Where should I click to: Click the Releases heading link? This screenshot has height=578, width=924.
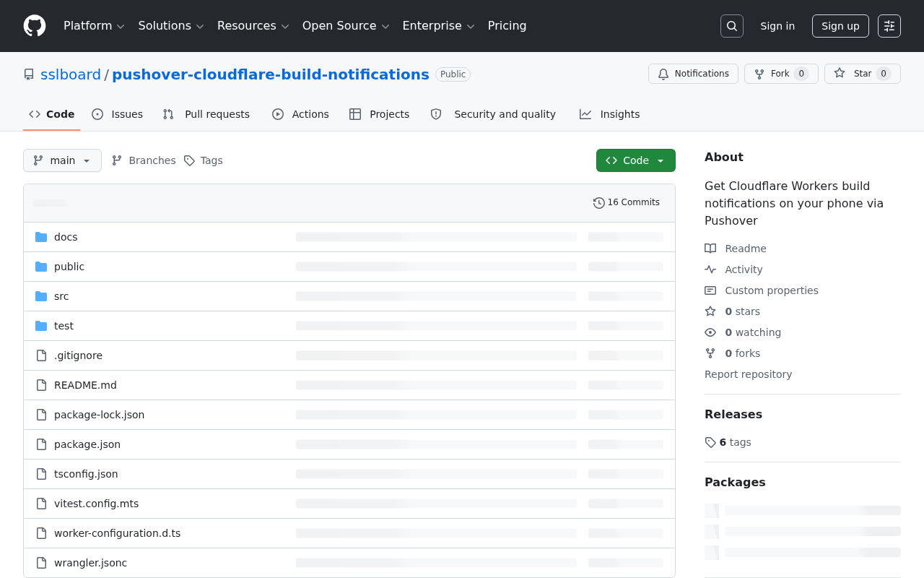tap(733, 414)
